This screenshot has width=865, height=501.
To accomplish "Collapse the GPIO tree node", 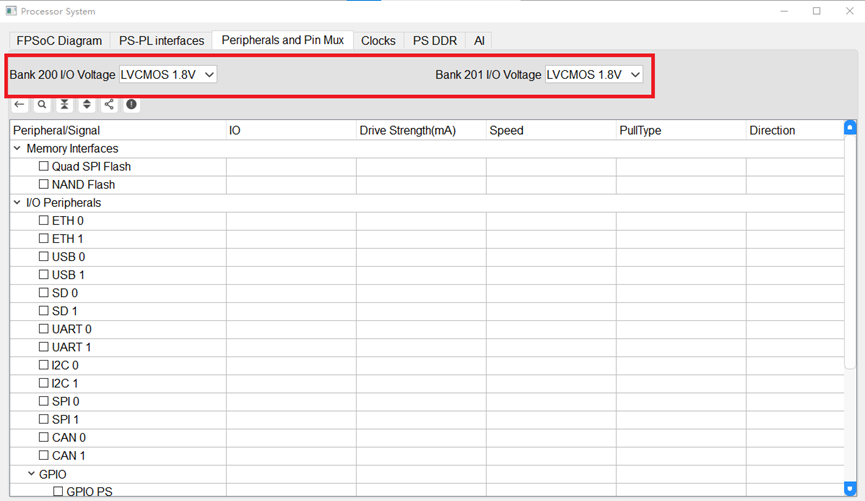I will 31,474.
